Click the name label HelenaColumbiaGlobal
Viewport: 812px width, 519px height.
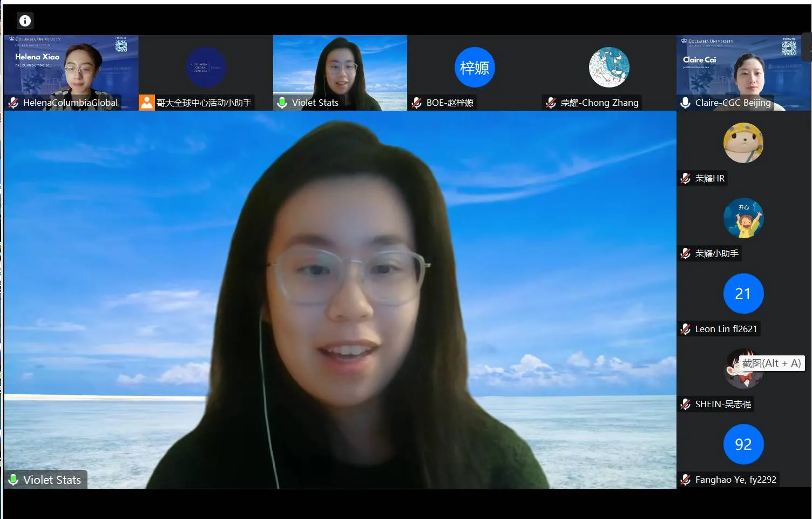pyautogui.click(x=70, y=103)
